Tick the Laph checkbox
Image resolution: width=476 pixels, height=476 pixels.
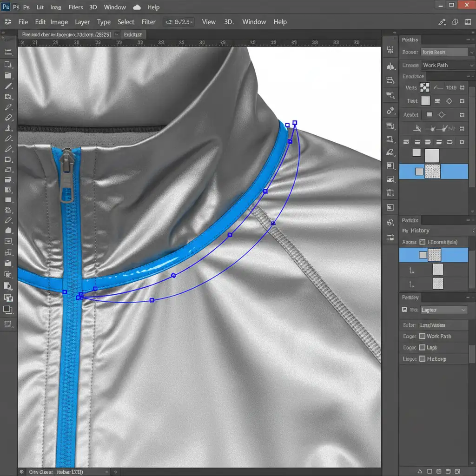[422, 347]
